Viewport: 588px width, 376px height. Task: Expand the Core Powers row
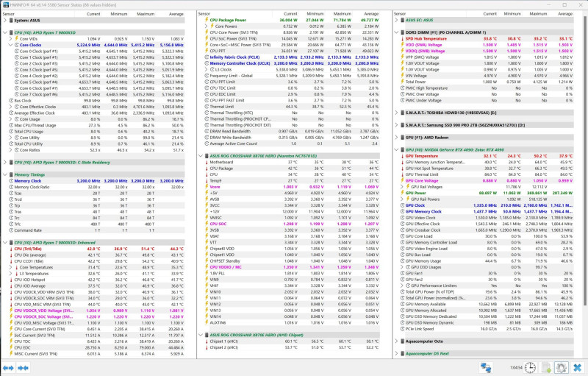pos(207,26)
